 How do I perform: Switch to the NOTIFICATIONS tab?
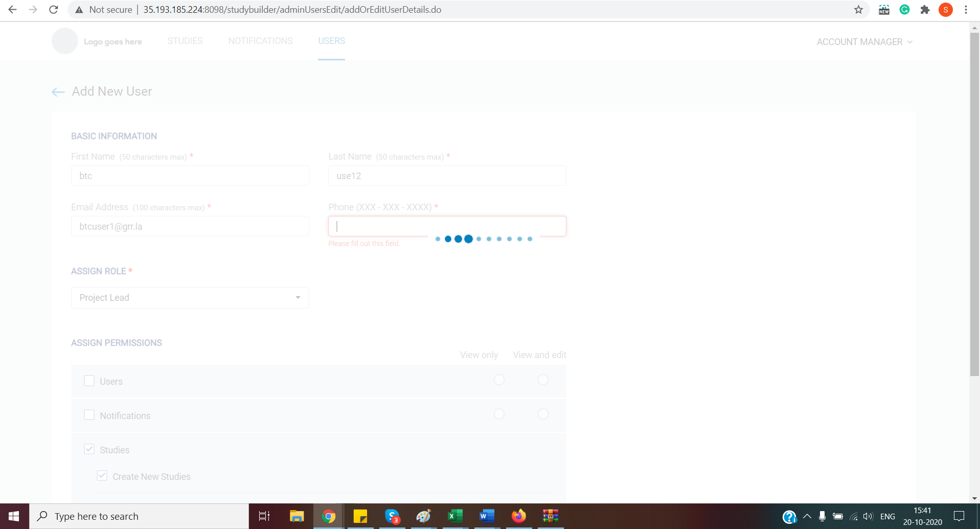click(x=260, y=41)
